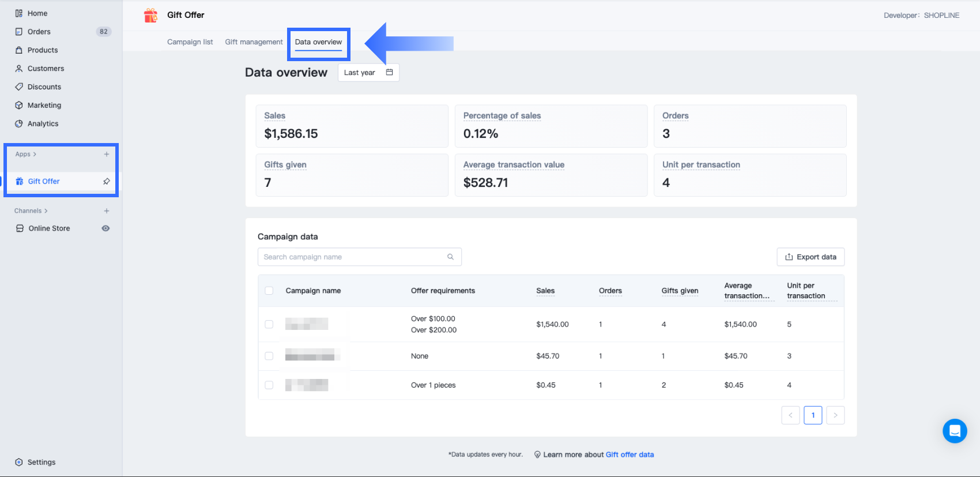
Task: Switch to the Campaign list tab
Action: (x=190, y=42)
